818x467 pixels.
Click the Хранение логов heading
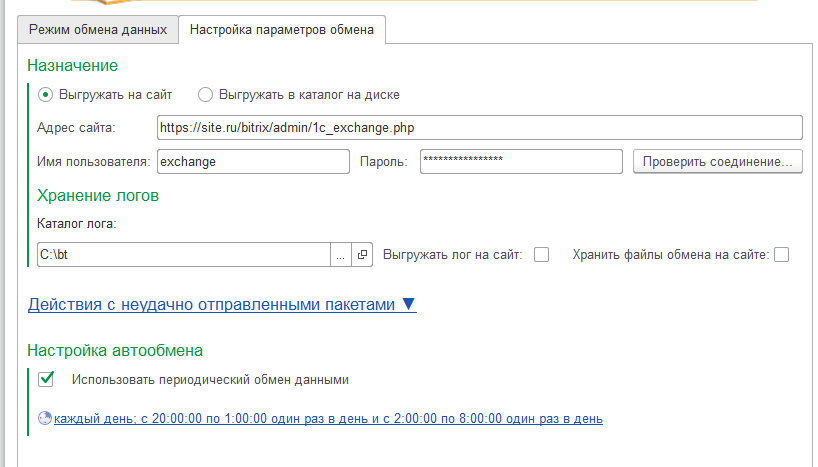pos(98,196)
